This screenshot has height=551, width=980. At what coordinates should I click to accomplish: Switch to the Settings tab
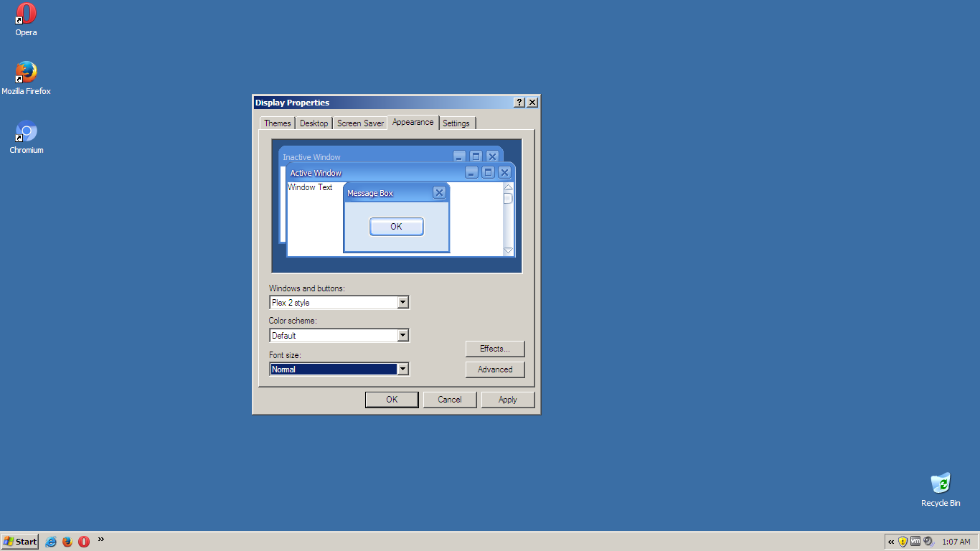coord(457,123)
